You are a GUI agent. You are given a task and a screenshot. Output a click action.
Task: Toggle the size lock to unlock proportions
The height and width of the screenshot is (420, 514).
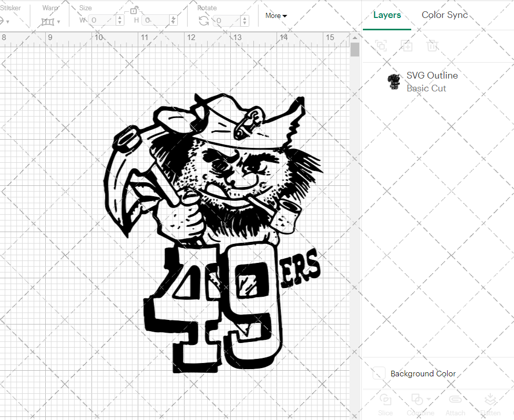point(134,10)
